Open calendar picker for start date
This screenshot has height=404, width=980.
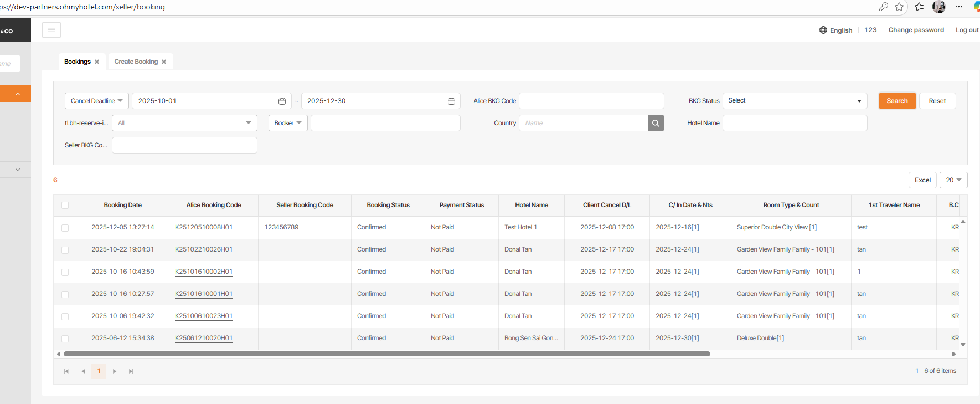(282, 101)
